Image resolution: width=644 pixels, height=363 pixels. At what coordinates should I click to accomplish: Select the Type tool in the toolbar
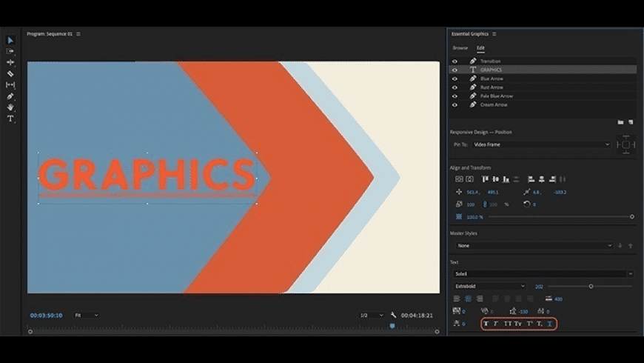point(10,119)
